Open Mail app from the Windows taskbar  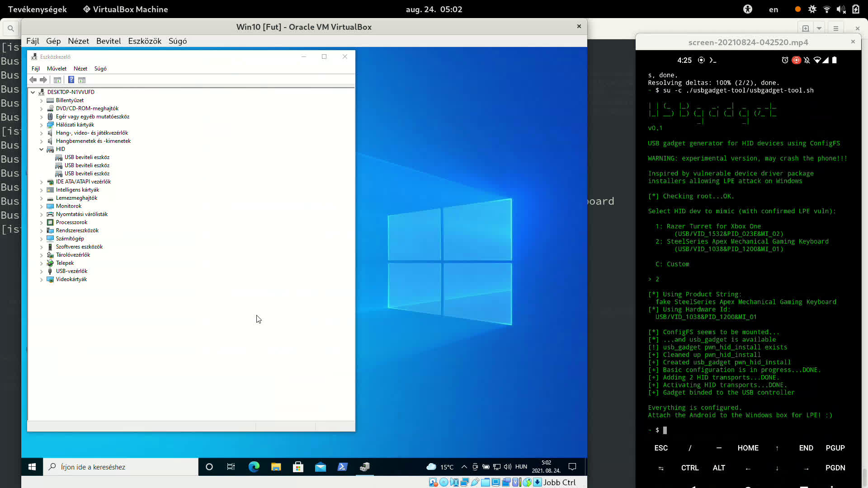point(321,467)
